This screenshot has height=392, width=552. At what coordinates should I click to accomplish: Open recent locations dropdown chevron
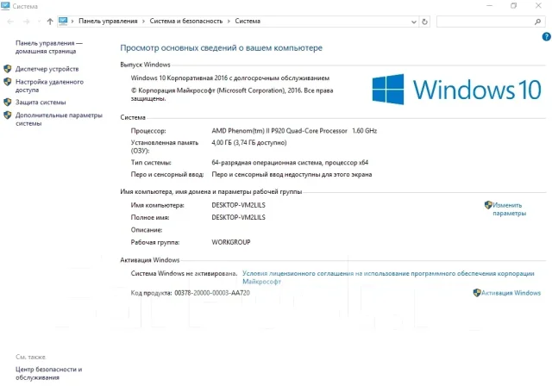coord(39,22)
